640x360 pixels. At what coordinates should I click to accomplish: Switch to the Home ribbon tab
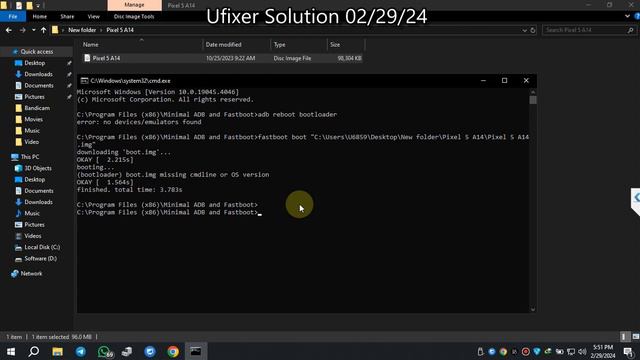[x=40, y=16]
